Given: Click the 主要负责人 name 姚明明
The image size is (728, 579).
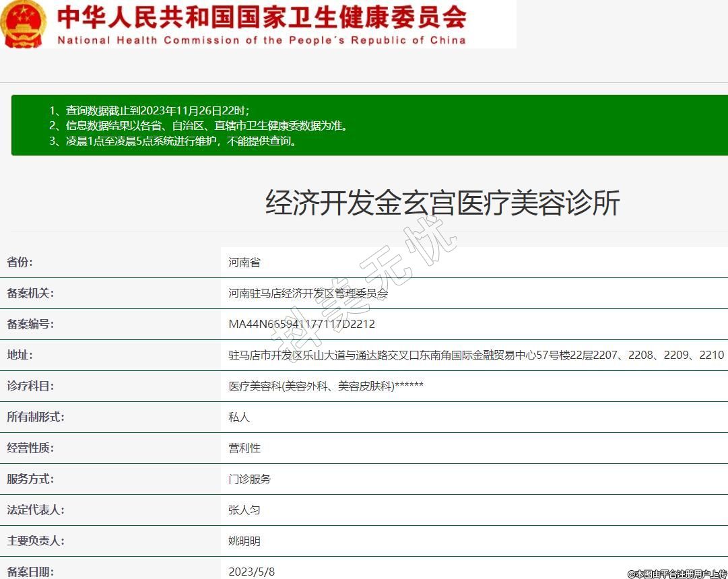Looking at the screenshot, I should (x=244, y=541).
